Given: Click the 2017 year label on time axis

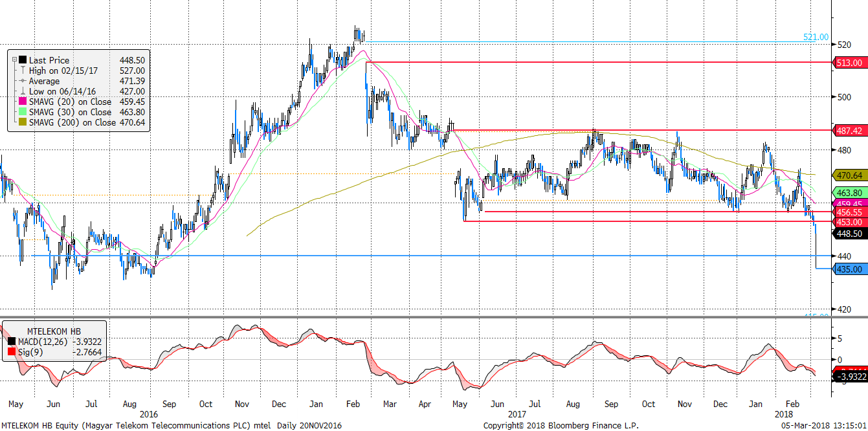Looking at the screenshot, I should (517, 414).
